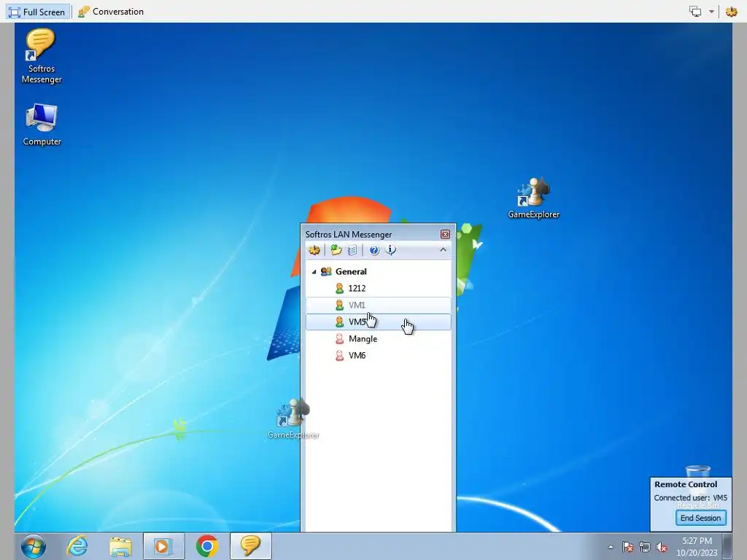Launch Google Chrome from taskbar
This screenshot has width=747, height=560.
206,546
